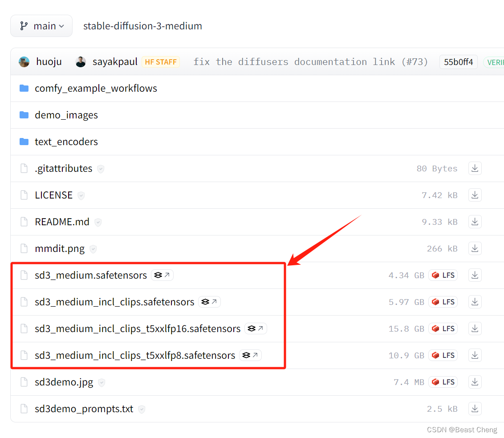Download the 10.9 GB t5xxlfp8 checkpoint
The width and height of the screenshot is (504, 438).
click(x=475, y=355)
